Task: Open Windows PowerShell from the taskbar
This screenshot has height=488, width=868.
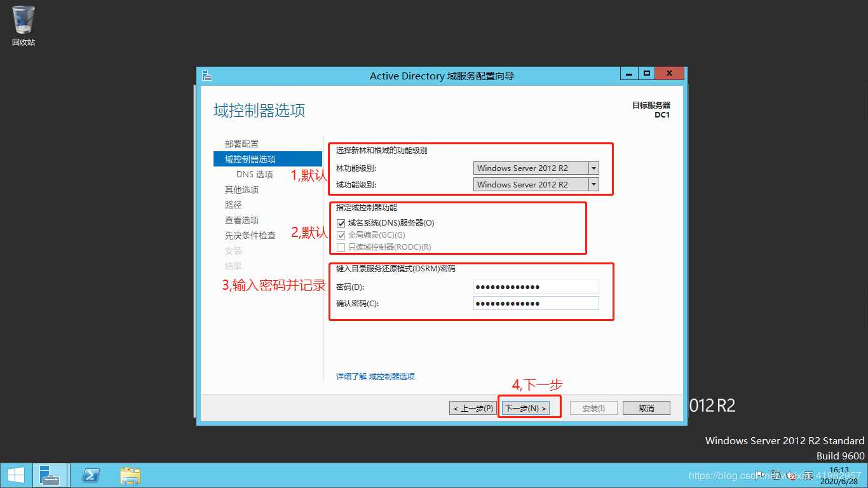Action: click(92, 475)
